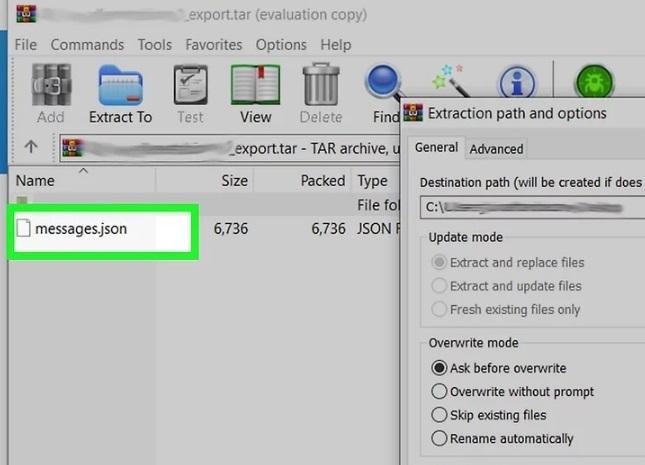The image size is (645, 465).
Task: Click the Add archive toolbar icon
Action: tap(51, 85)
